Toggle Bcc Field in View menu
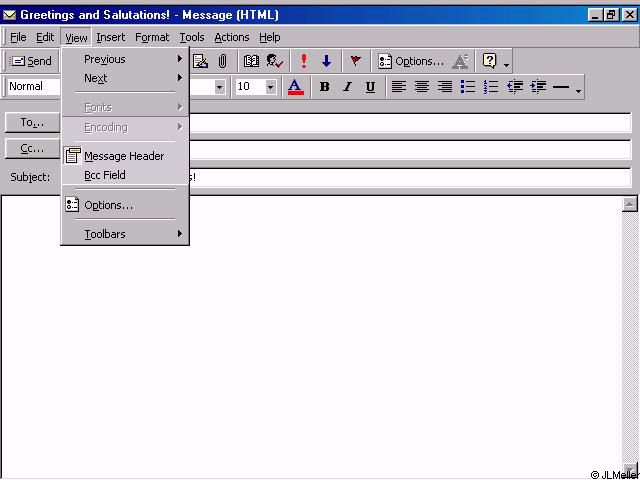640x480 pixels. pyautogui.click(x=125, y=175)
